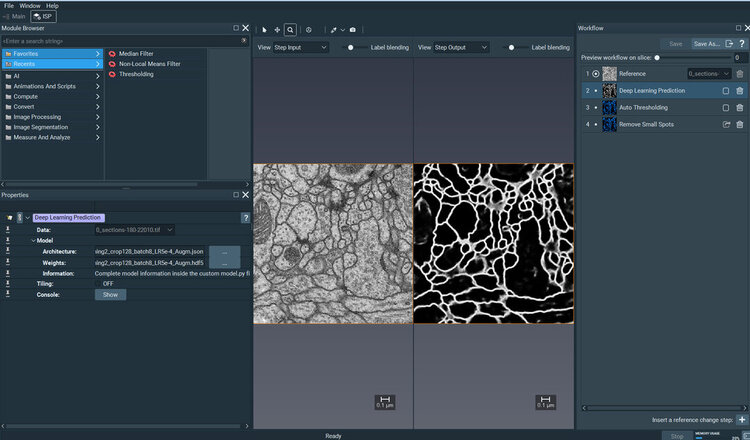Screen dimensions: 750x440
Task: Click the Thresholding module in Recents
Action: 136,74
